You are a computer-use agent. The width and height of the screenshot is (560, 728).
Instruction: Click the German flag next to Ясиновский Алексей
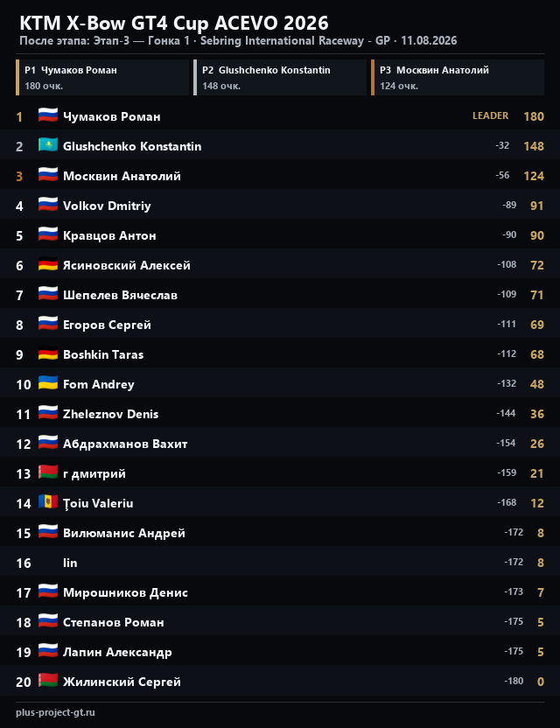click(x=48, y=264)
